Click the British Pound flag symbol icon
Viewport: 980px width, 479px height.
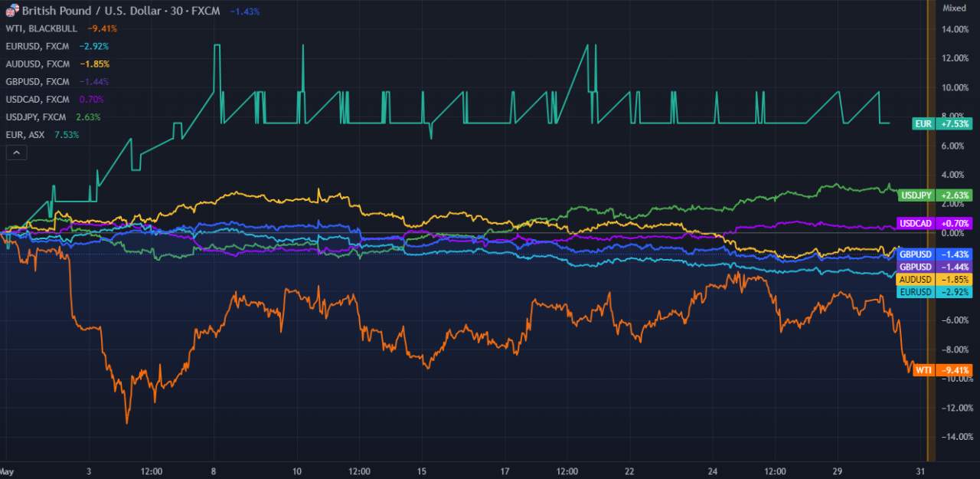[x=12, y=10]
